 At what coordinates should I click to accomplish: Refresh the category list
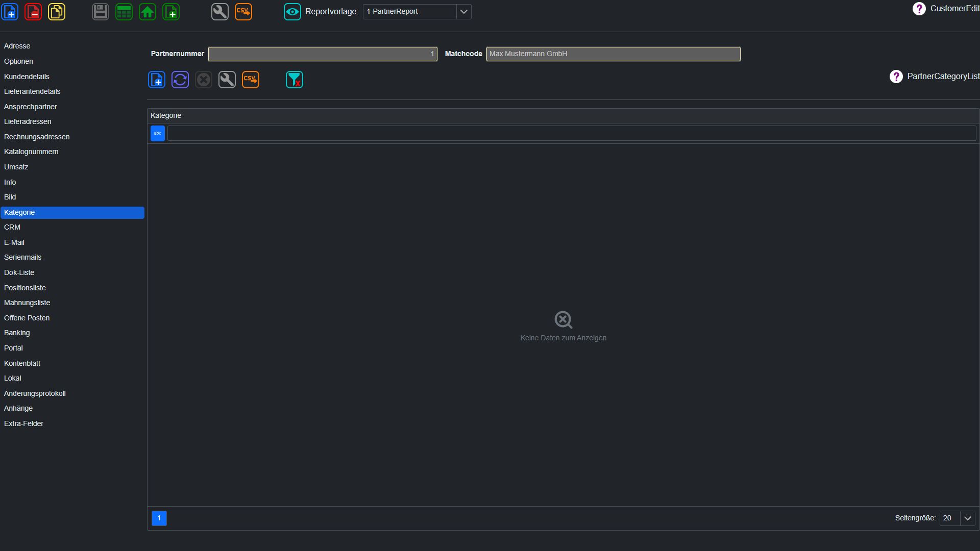[x=180, y=80]
